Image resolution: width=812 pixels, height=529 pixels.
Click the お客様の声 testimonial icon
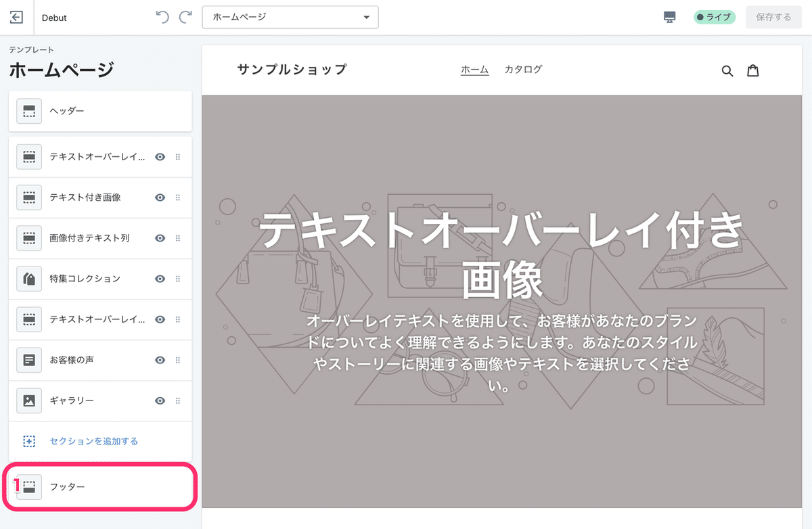click(29, 360)
